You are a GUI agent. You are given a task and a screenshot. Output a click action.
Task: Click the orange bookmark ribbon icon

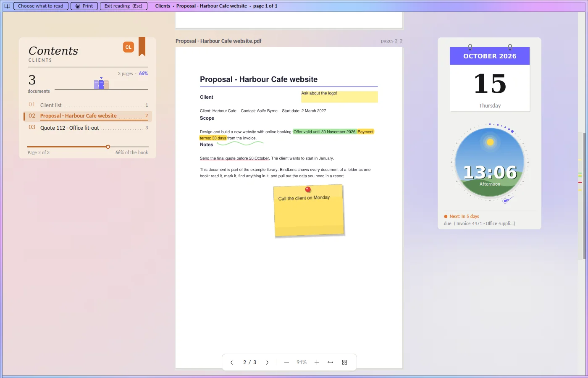[x=142, y=46]
